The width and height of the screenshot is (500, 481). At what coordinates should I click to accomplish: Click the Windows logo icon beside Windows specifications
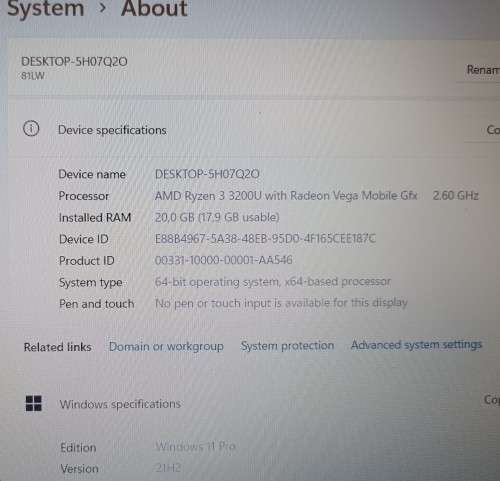click(34, 403)
